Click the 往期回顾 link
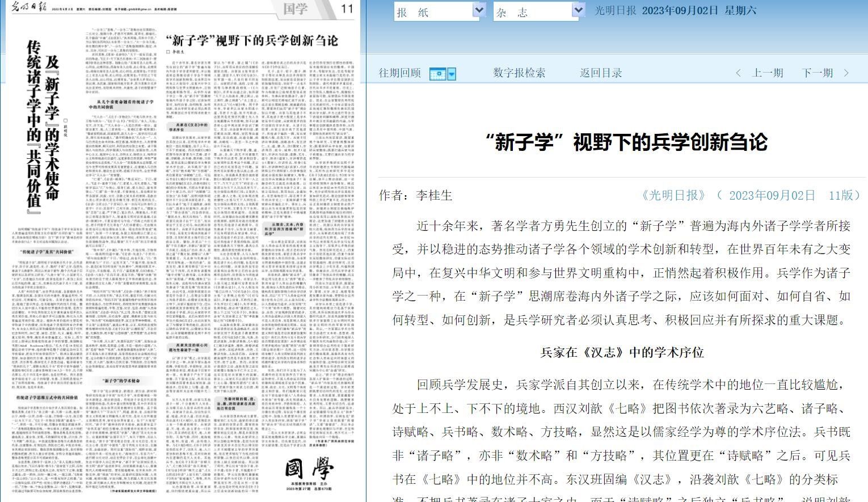Image resolution: width=868 pixels, height=502 pixels. [x=400, y=73]
